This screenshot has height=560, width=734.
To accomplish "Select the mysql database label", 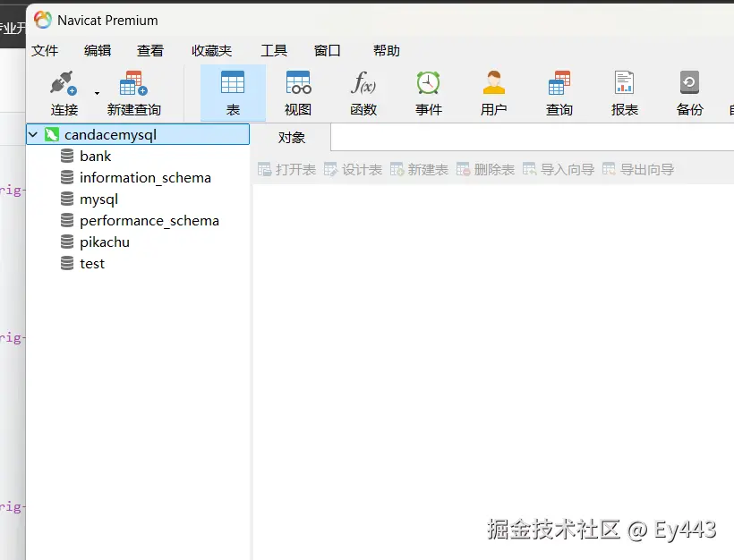I will coord(98,199).
